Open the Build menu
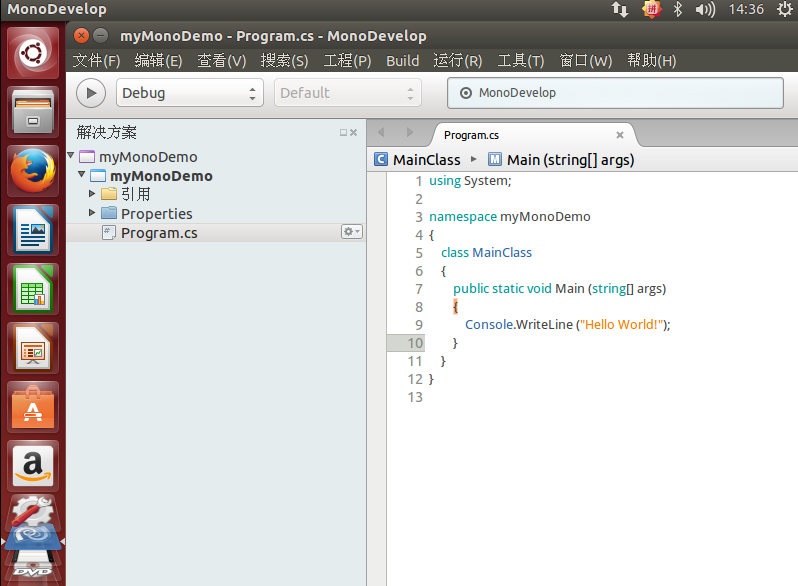This screenshot has width=798, height=586. (x=402, y=61)
